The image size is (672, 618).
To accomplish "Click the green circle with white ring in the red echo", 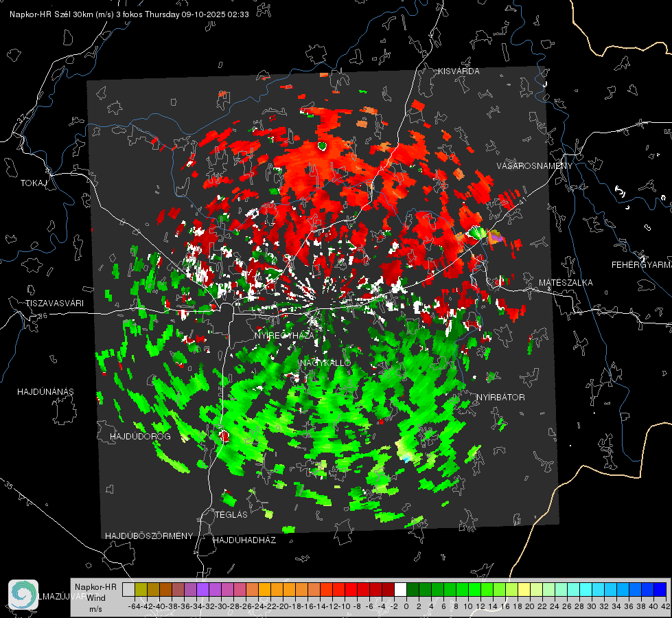I will [x=322, y=146].
